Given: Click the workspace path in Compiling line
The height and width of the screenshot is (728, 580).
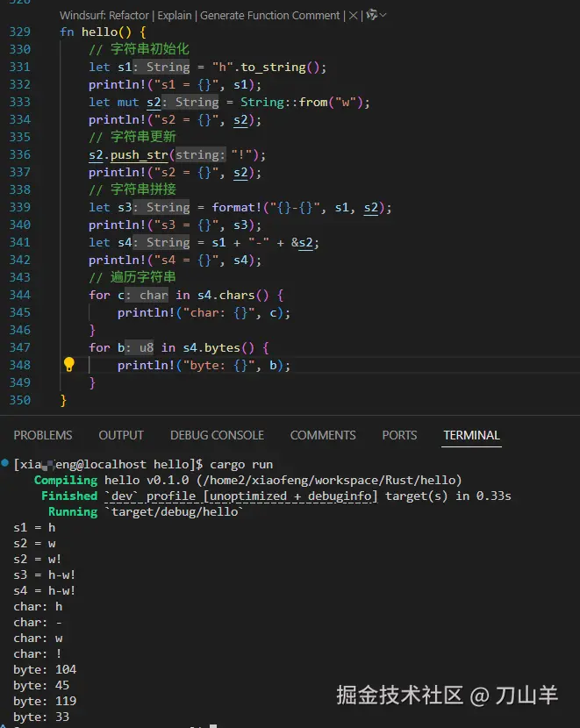Looking at the screenshot, I should tap(329, 480).
